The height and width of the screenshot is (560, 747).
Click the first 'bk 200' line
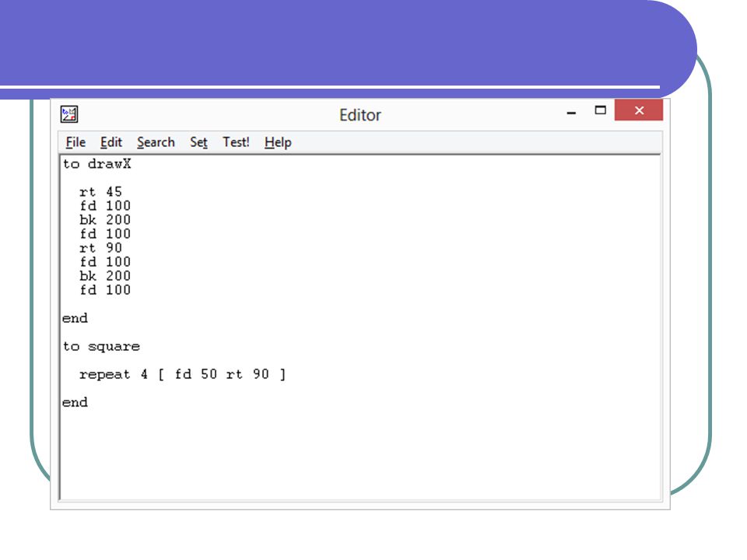pyautogui.click(x=105, y=220)
